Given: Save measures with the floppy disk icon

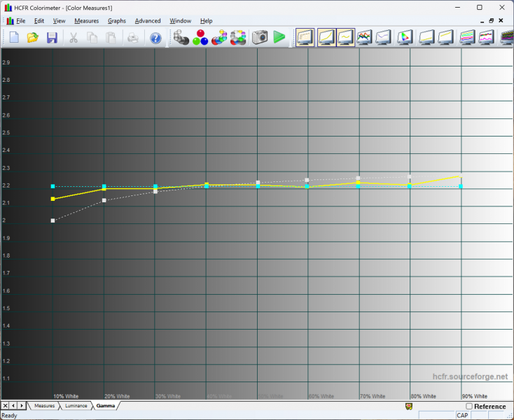Looking at the screenshot, I should 51,38.
